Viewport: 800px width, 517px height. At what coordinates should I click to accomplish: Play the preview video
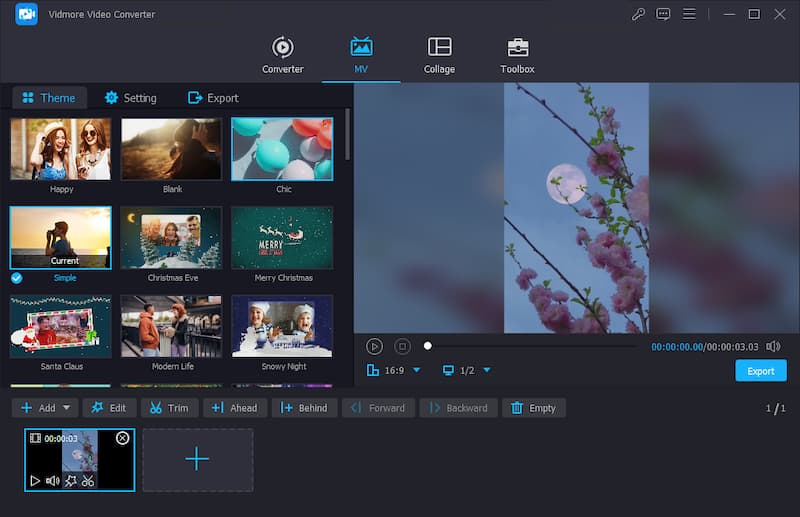[374, 347]
